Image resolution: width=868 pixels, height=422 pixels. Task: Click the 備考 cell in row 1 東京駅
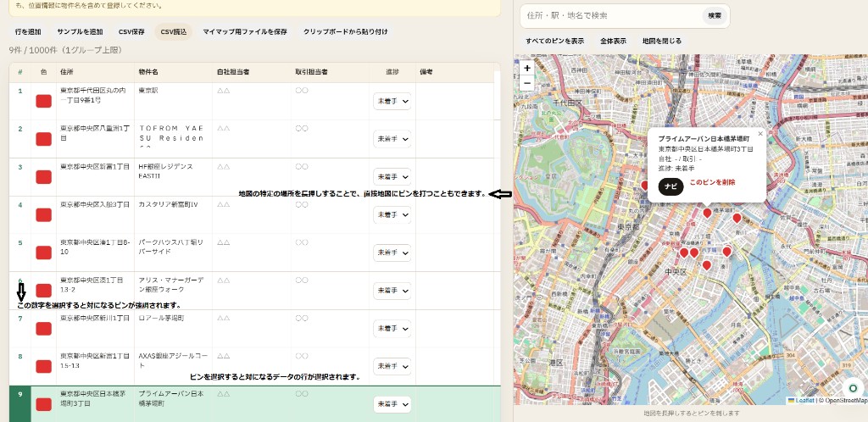click(454, 101)
